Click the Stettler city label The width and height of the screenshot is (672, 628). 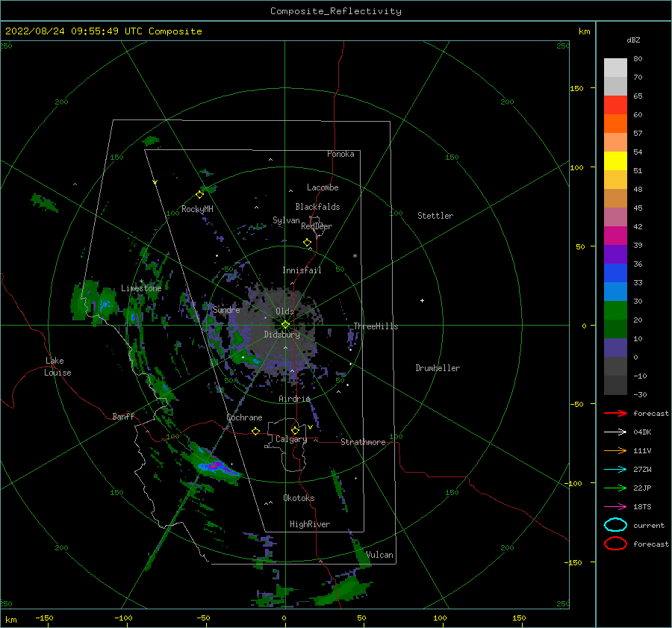[x=435, y=216]
